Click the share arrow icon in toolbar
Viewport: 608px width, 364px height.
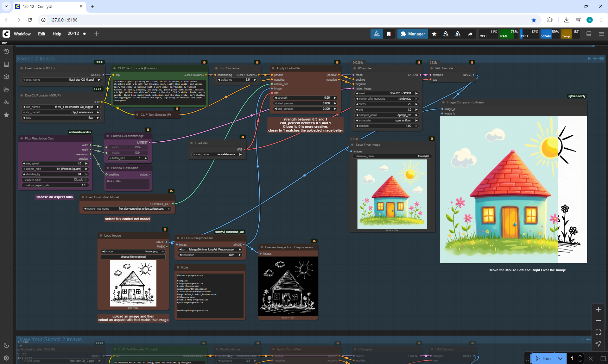pos(470,34)
